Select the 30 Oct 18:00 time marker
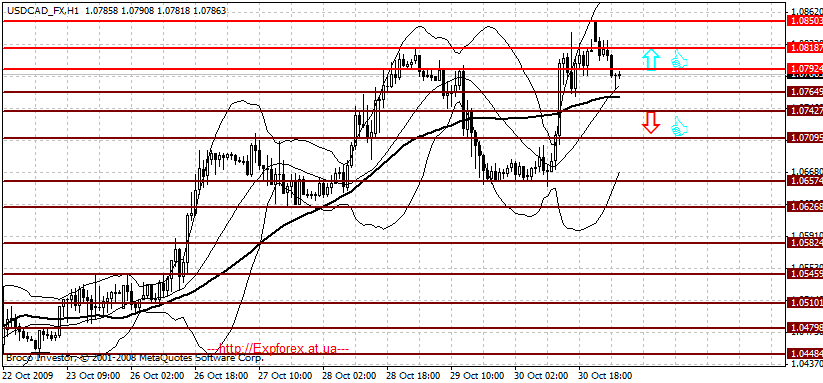The height and width of the screenshot is (383, 823). click(605, 376)
